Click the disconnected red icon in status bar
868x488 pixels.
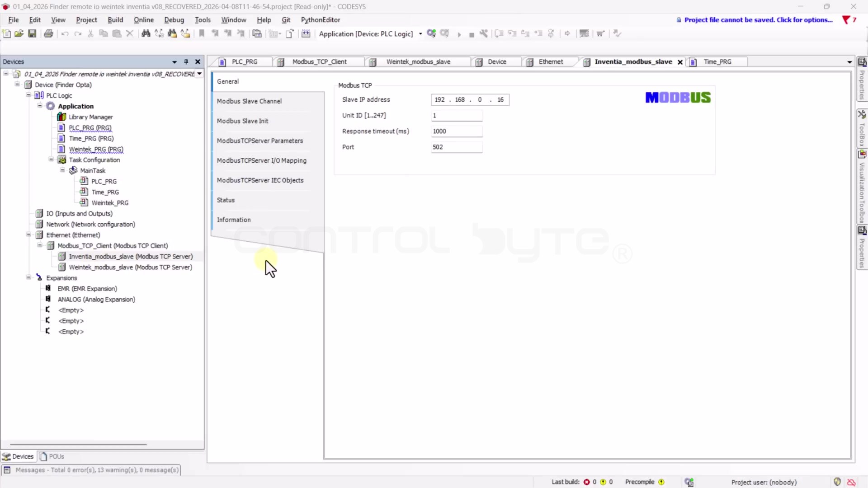pyautogui.click(x=851, y=482)
